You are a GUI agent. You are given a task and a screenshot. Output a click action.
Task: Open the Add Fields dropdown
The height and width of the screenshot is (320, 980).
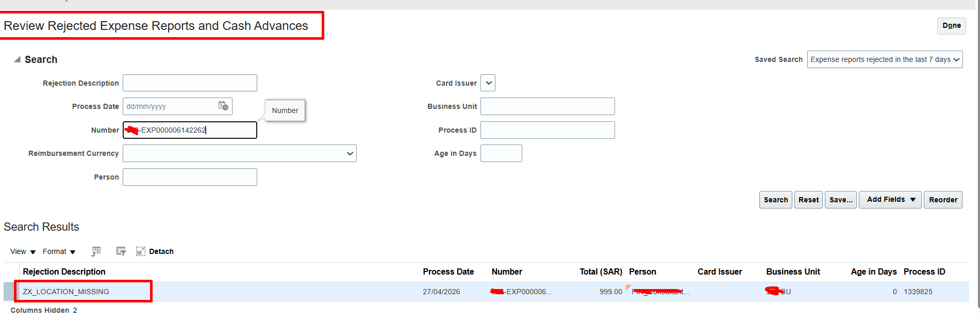[x=890, y=200]
